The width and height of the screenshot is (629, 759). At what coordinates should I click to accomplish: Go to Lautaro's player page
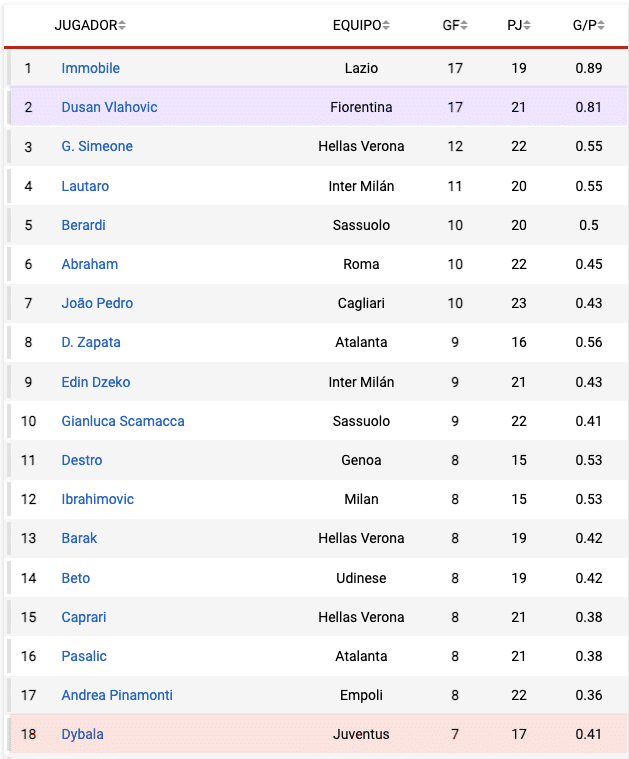click(x=85, y=186)
